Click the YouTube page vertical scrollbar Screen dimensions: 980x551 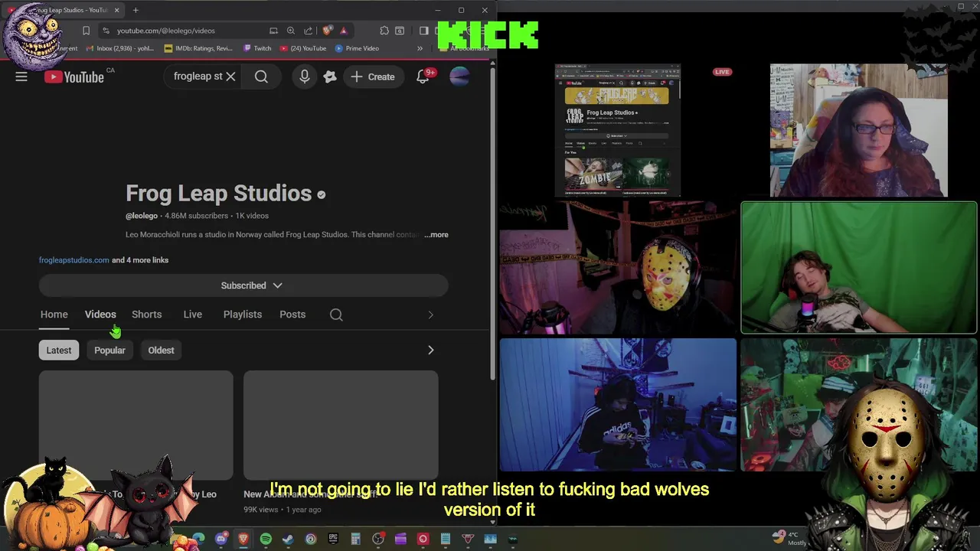(x=492, y=222)
